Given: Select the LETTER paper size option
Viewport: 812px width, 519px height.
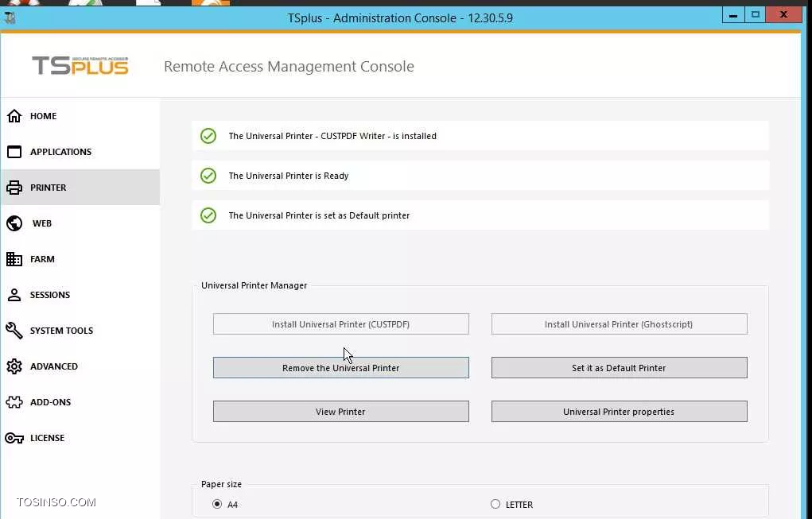Looking at the screenshot, I should click(x=495, y=504).
